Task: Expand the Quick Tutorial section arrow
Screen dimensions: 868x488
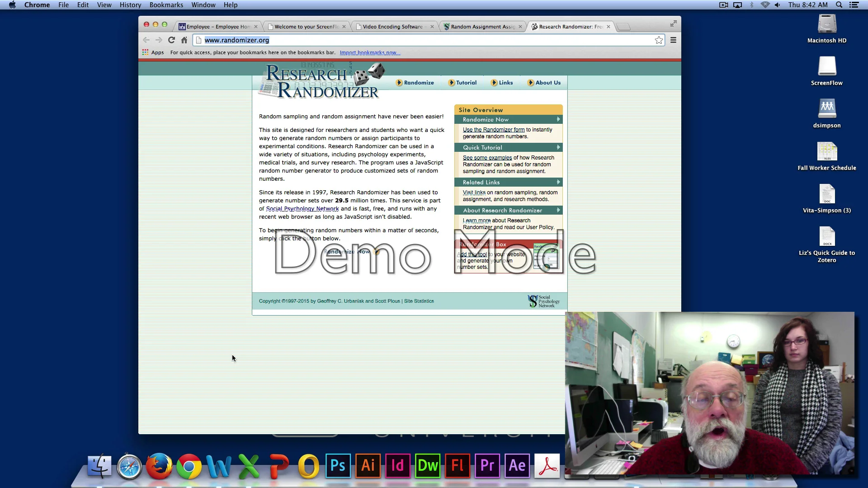Action: (558, 148)
